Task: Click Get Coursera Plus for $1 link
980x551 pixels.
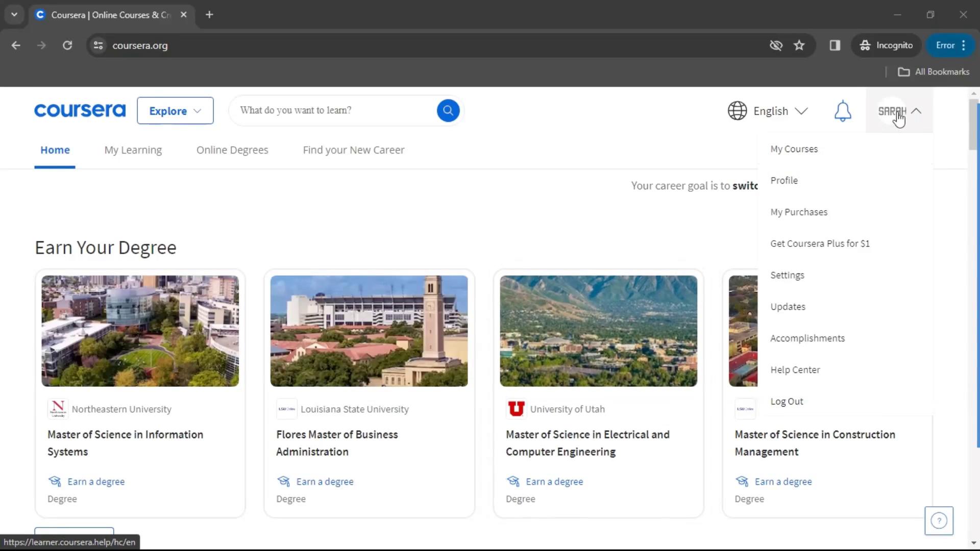Action: (820, 243)
